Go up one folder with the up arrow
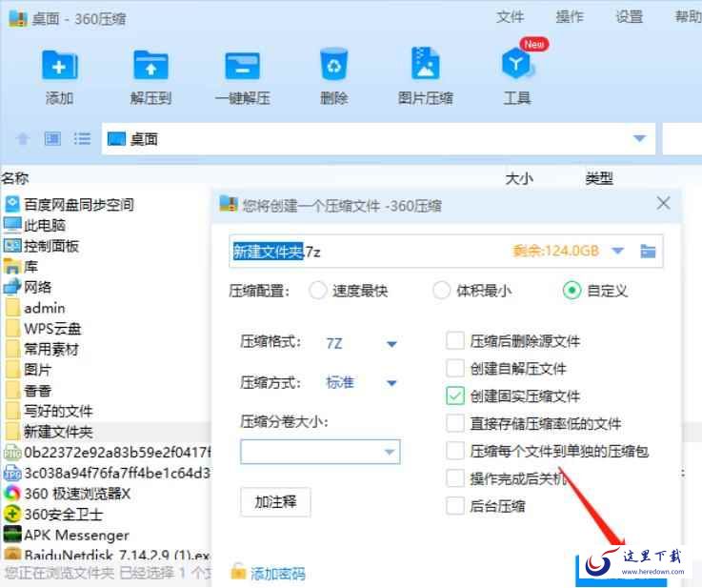The image size is (702, 588). click(x=23, y=139)
